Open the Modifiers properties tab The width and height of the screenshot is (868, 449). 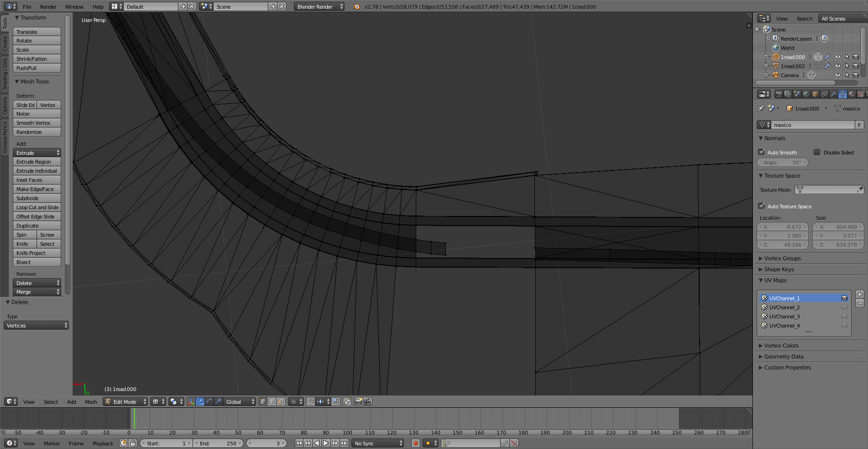point(834,94)
